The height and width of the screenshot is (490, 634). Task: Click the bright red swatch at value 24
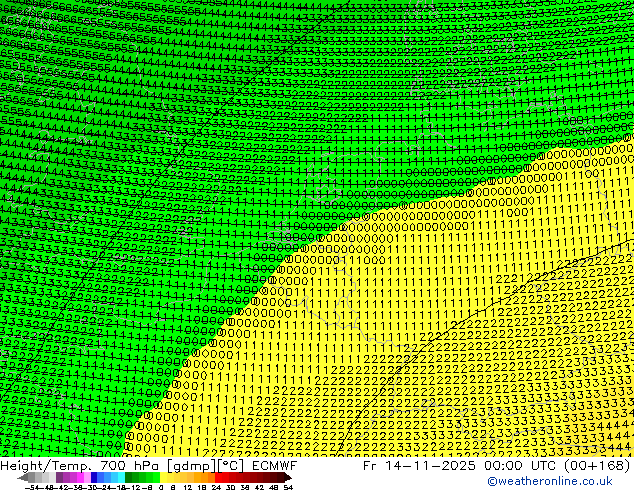pyautogui.click(x=218, y=478)
